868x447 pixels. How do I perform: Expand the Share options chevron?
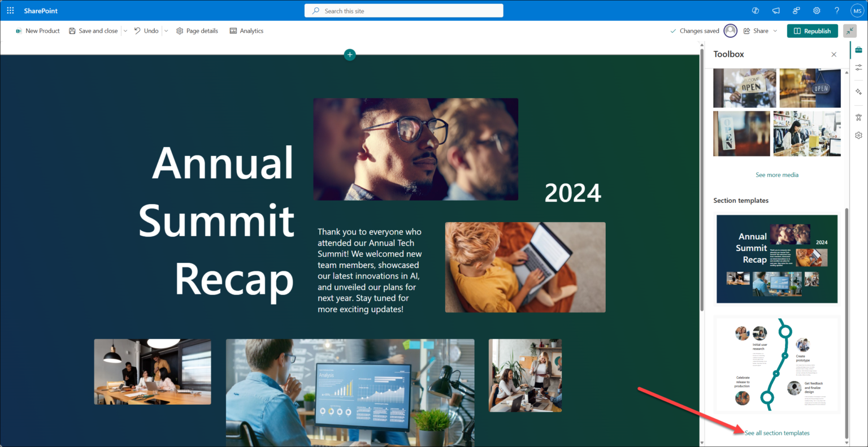click(x=775, y=31)
